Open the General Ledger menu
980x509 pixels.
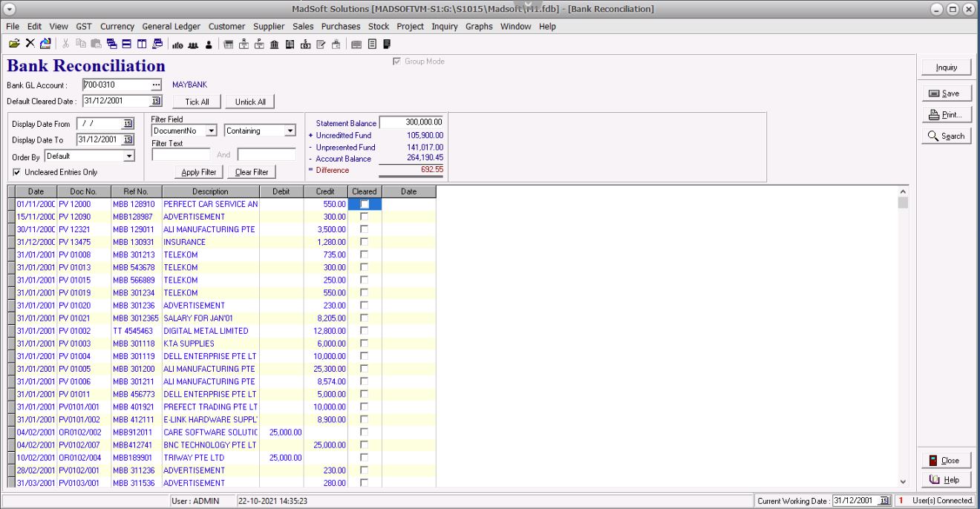tap(172, 26)
